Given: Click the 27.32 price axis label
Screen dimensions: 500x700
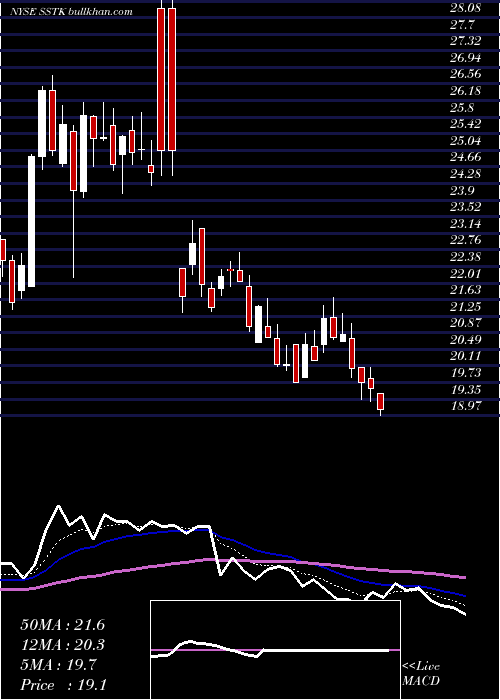Looking at the screenshot, I should 466,41.
